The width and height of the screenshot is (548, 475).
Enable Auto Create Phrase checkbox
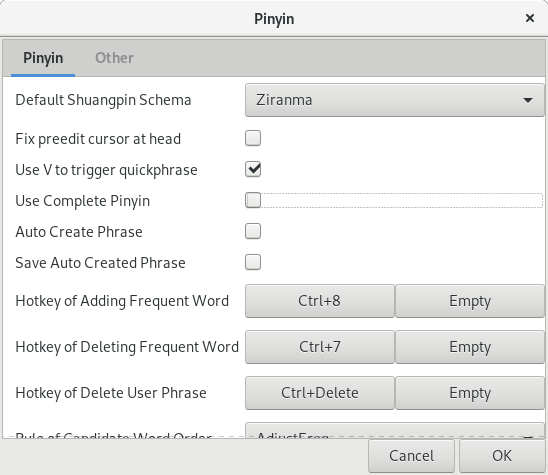[x=253, y=231]
